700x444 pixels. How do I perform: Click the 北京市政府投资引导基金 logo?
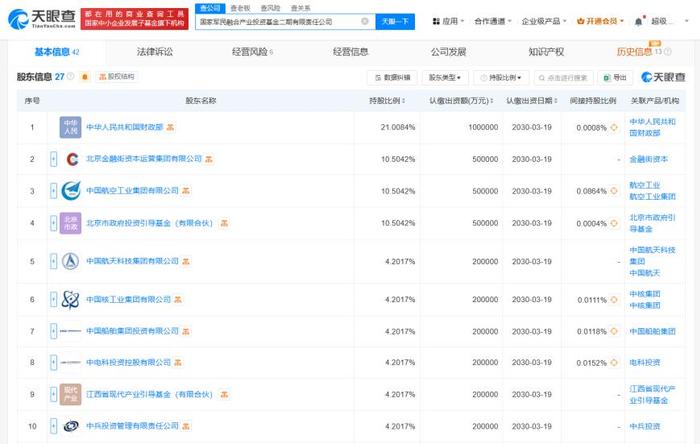point(71,223)
